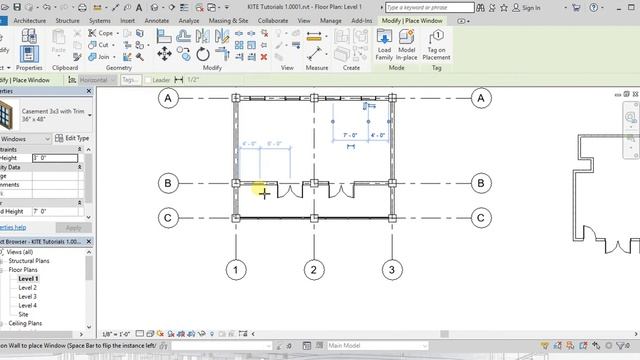Click the Measure Between Two References icon

tap(314, 54)
